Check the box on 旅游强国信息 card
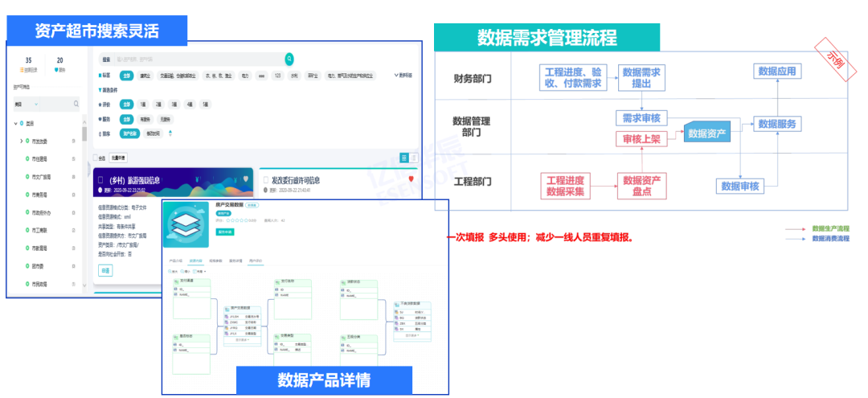This screenshot has width=868, height=398. (100, 180)
